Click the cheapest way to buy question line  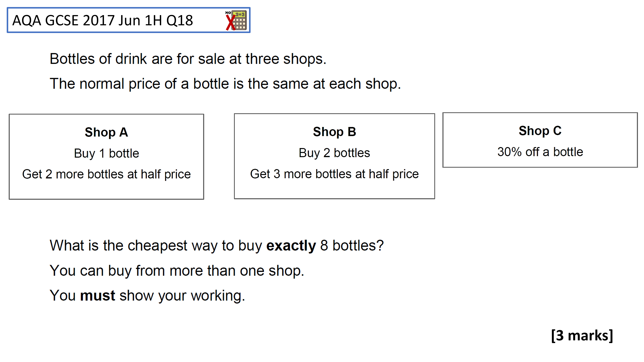click(217, 246)
